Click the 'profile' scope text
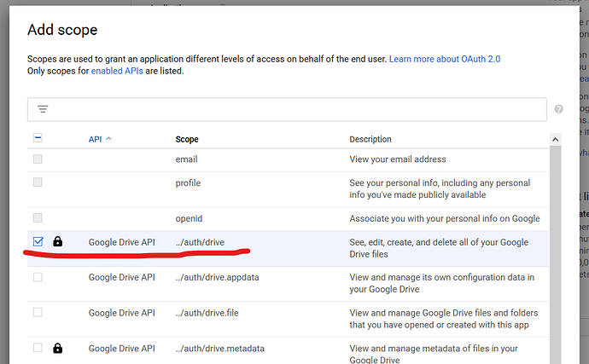 coord(188,182)
